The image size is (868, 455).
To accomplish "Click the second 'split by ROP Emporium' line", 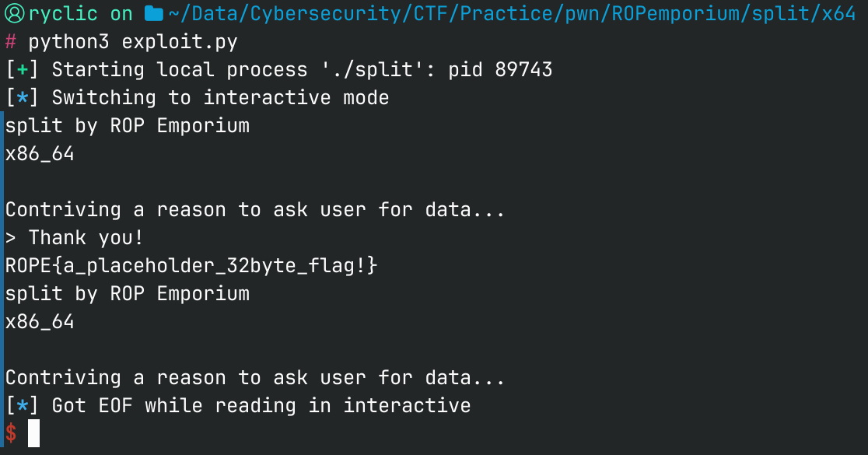I will click(x=128, y=294).
